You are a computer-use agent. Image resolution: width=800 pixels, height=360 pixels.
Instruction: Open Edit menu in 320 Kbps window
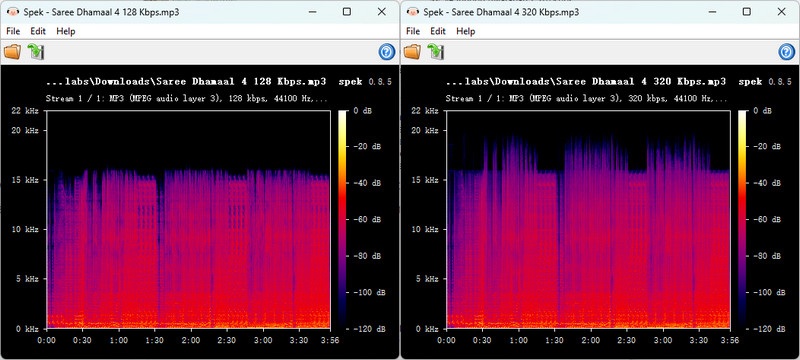click(x=438, y=31)
